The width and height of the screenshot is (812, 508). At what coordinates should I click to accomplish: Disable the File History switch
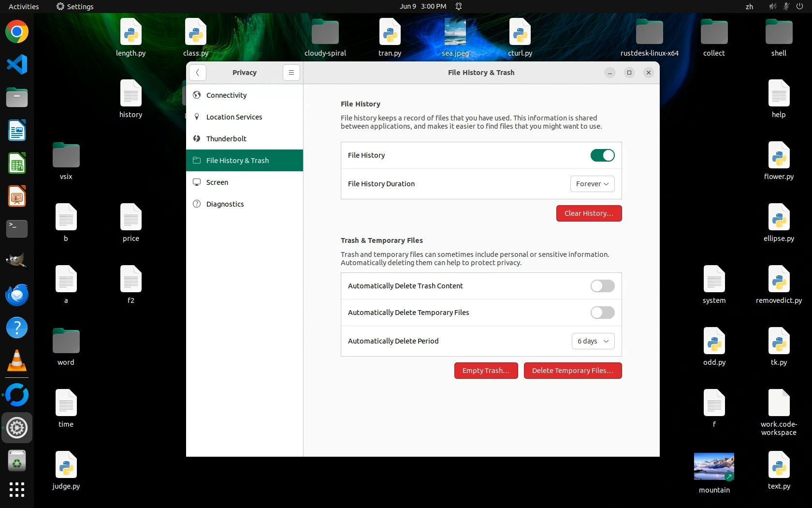click(602, 155)
